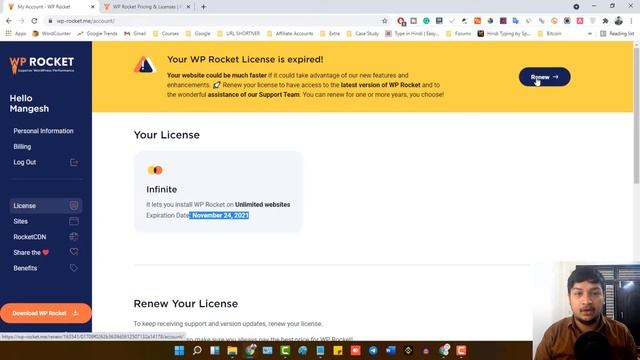Expand the Affiliate Accounts bookmark folder
Viewport: 640px width, 360px height.
coord(290,33)
